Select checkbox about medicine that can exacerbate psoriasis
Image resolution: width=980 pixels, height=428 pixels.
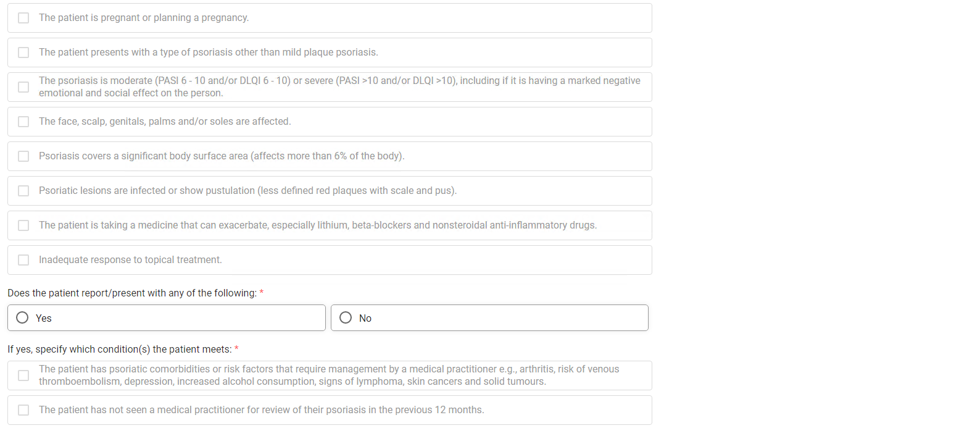pos(23,225)
